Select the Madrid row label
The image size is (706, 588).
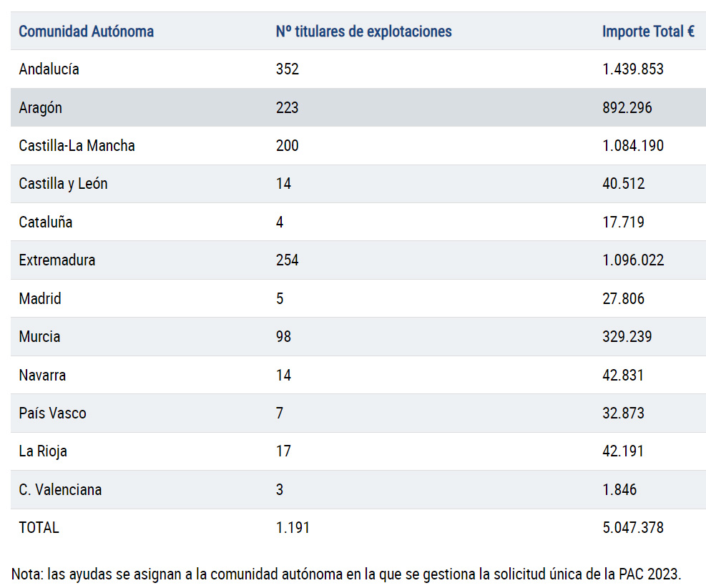coord(40,298)
